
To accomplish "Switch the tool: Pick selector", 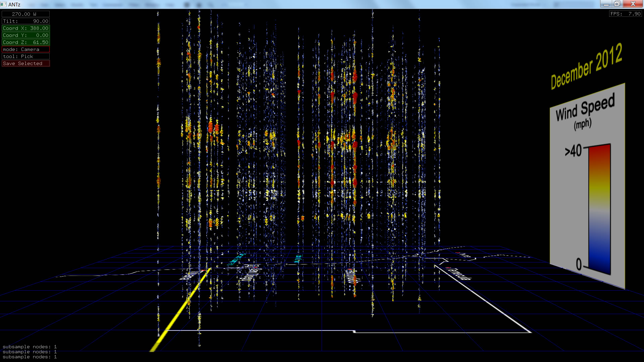I will [25, 56].
